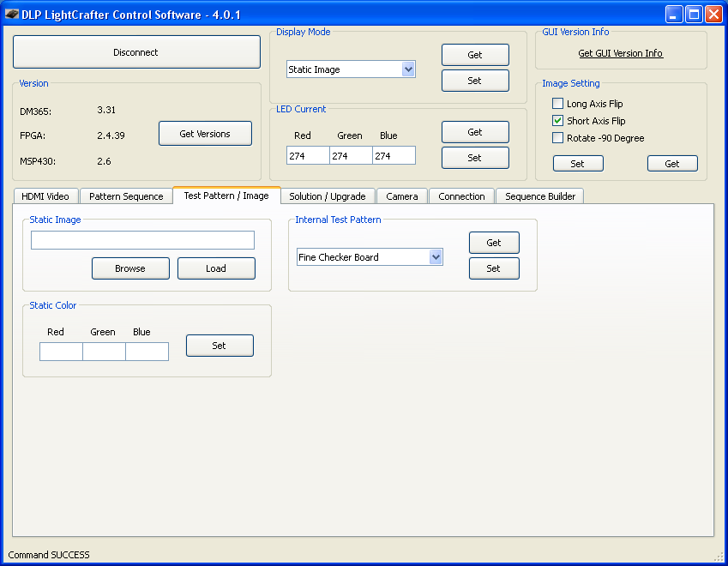Click the Static Color Green input field
This screenshot has width=728, height=566.
(x=104, y=352)
